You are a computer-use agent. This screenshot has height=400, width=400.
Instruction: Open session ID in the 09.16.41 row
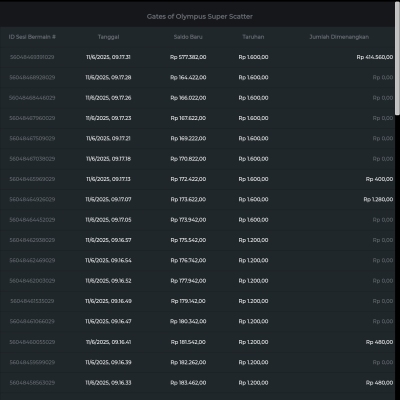tap(32, 342)
